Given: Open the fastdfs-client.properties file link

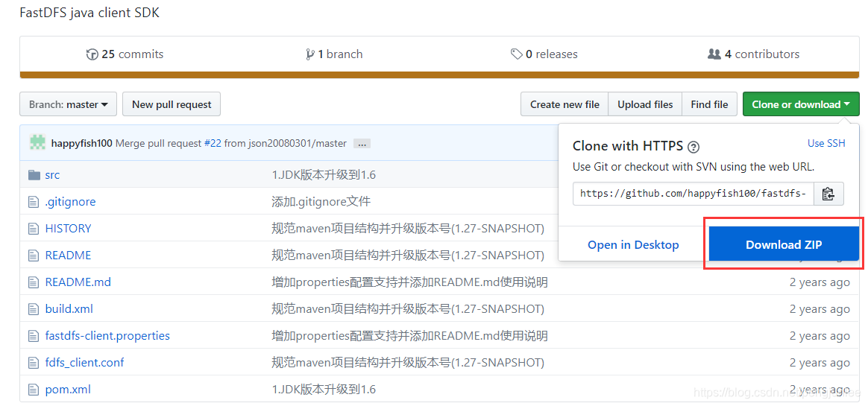Looking at the screenshot, I should (107, 336).
